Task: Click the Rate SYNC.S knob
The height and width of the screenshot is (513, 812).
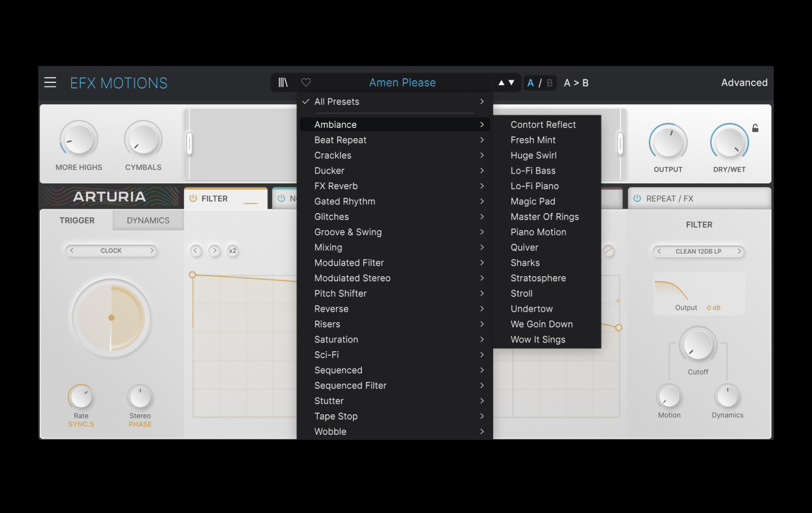Action: (81, 397)
